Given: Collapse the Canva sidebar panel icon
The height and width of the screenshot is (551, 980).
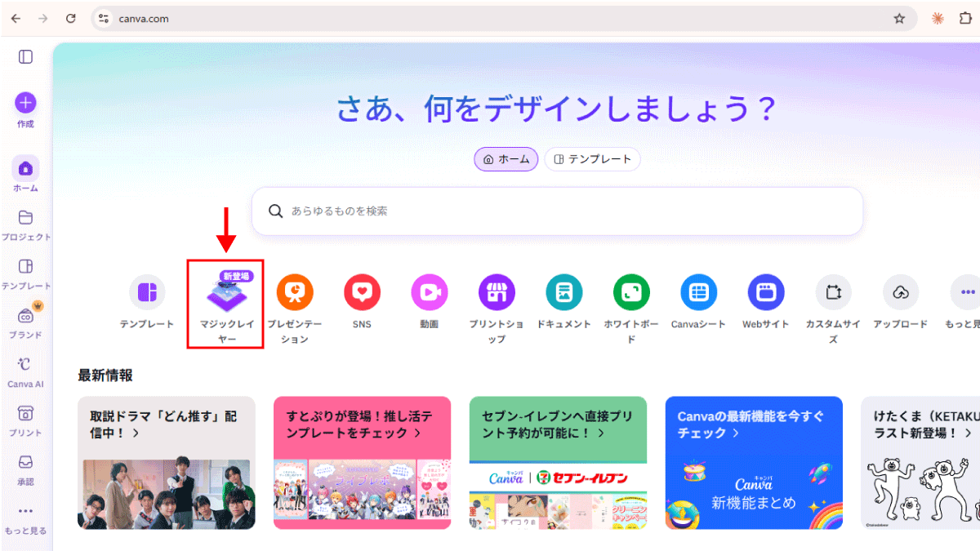Looking at the screenshot, I should pos(25,56).
